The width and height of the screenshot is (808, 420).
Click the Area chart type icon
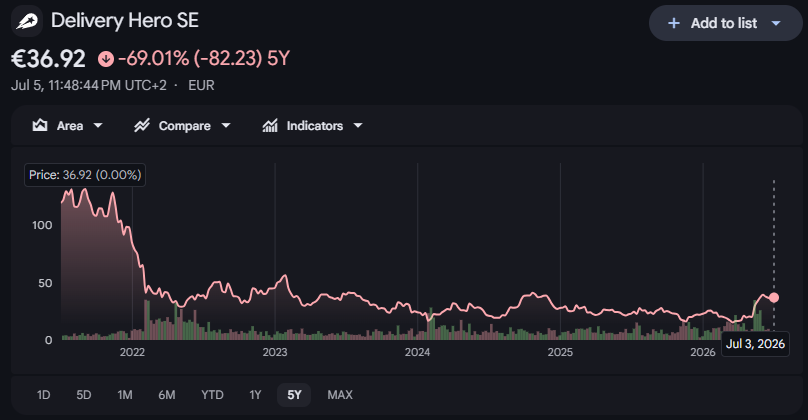40,125
